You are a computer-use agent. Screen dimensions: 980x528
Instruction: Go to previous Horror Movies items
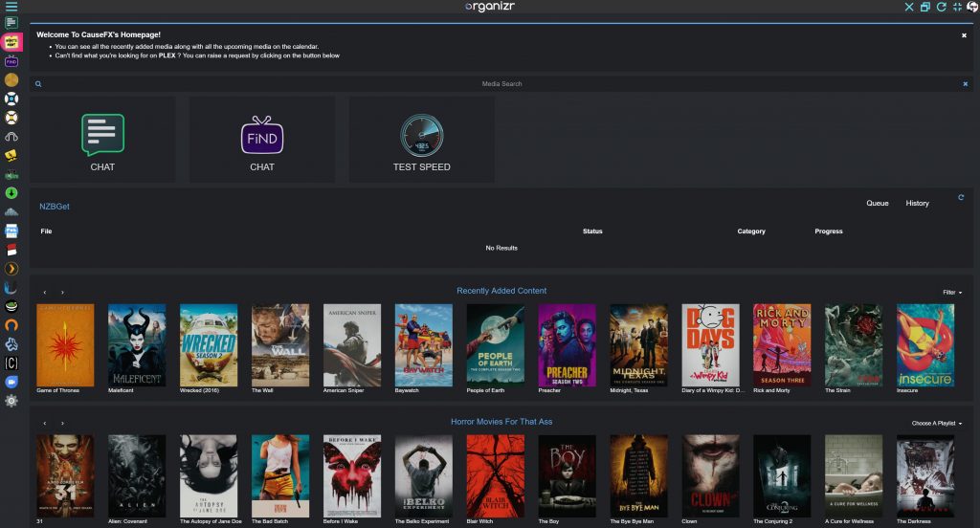point(44,424)
